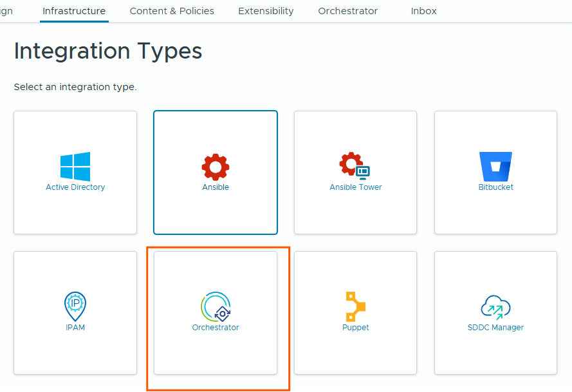The image size is (572, 392).
Task: Click the blue Bitbucket bucket icon
Action: [x=495, y=167]
